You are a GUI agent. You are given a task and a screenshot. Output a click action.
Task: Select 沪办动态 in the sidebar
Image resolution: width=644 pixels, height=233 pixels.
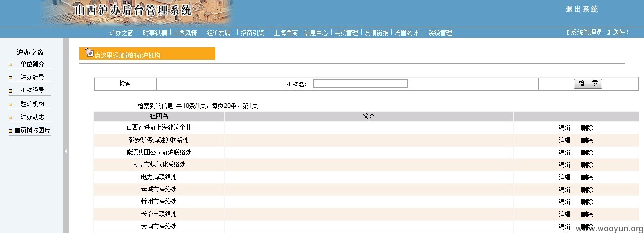pos(32,117)
